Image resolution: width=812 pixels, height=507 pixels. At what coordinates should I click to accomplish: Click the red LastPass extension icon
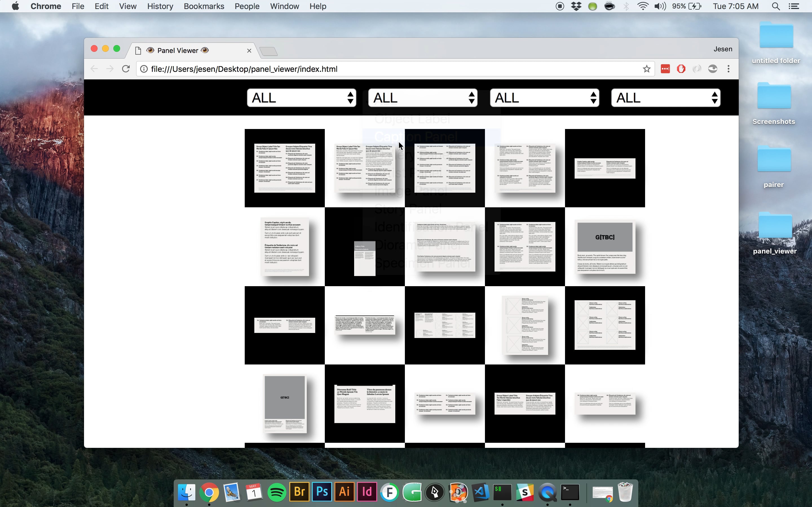click(x=665, y=69)
